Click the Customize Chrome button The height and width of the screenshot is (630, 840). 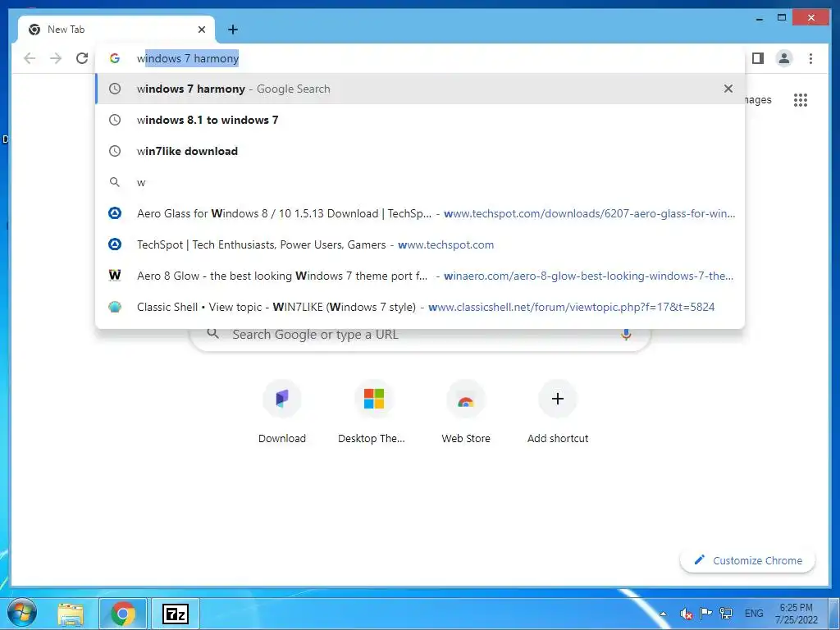point(748,560)
